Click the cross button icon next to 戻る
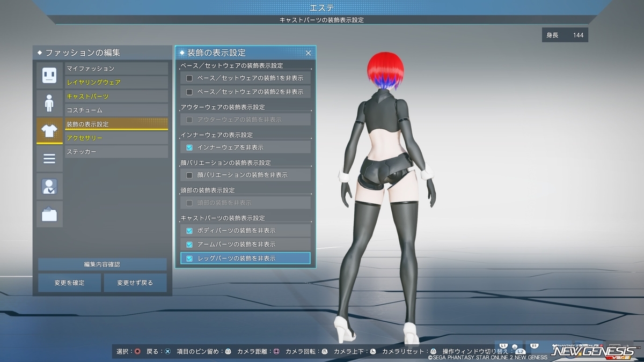The image size is (644, 362). coord(168,351)
